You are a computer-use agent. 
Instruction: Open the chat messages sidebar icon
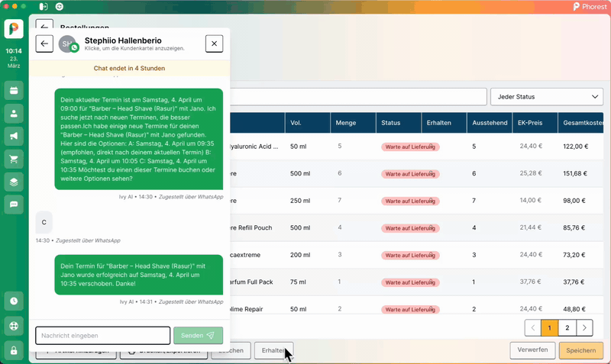(14, 205)
